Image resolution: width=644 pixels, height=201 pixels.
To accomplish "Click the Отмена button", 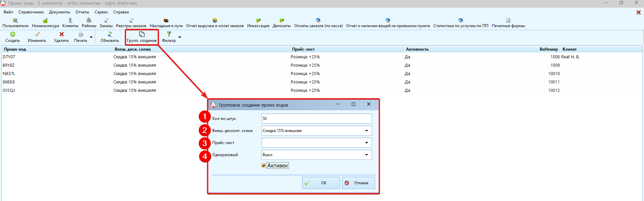I will coord(358,183).
